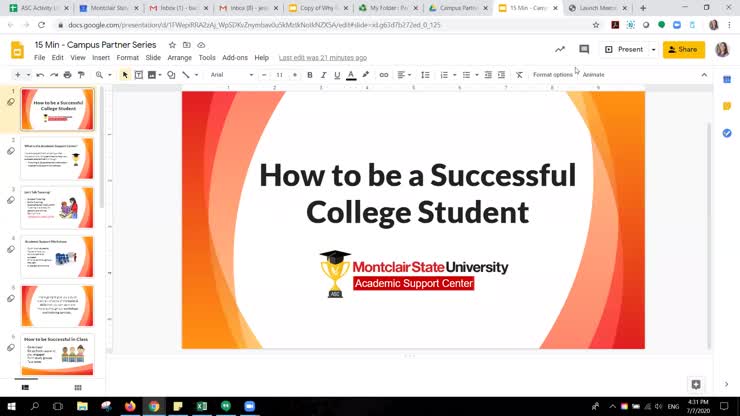Open Excel from Windows taskbar
Viewport: 740px width, 416px height.
tap(202, 406)
